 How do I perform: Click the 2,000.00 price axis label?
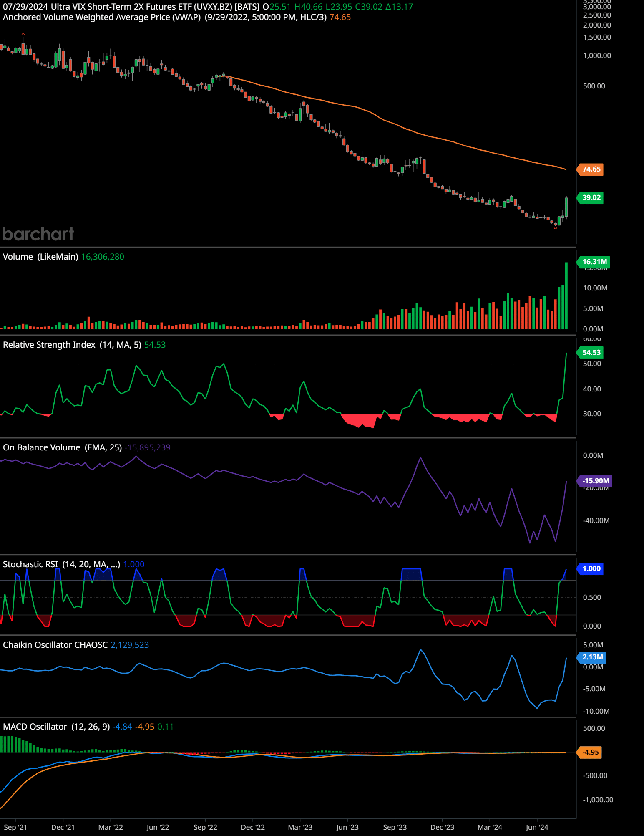[597, 25]
